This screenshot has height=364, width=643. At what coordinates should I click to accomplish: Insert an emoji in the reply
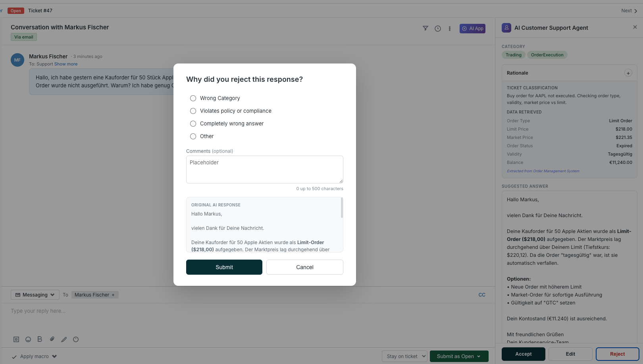28,339
